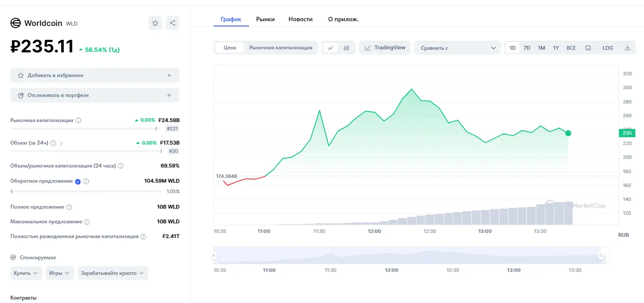This screenshot has width=644, height=303.
Task: Toggle chart to Цена view
Action: (230, 48)
